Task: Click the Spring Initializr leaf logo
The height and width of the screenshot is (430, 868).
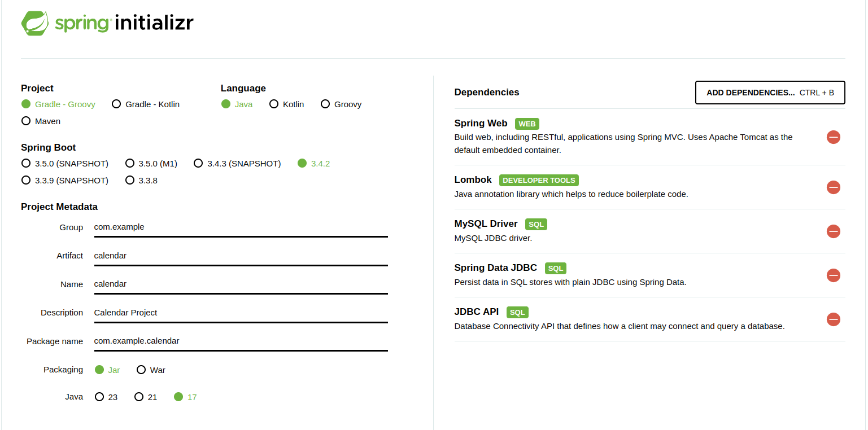Action: (34, 23)
